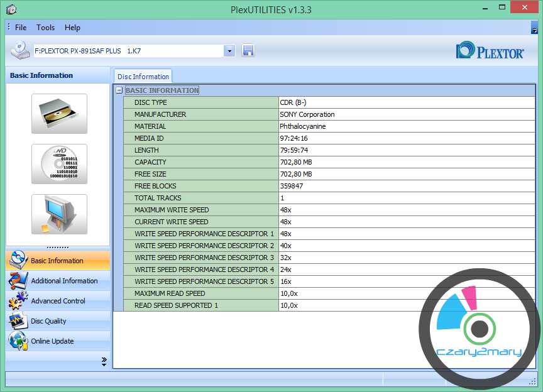This screenshot has width=543, height=392.
Task: Click the floppy disk save icon
Action: [248, 51]
